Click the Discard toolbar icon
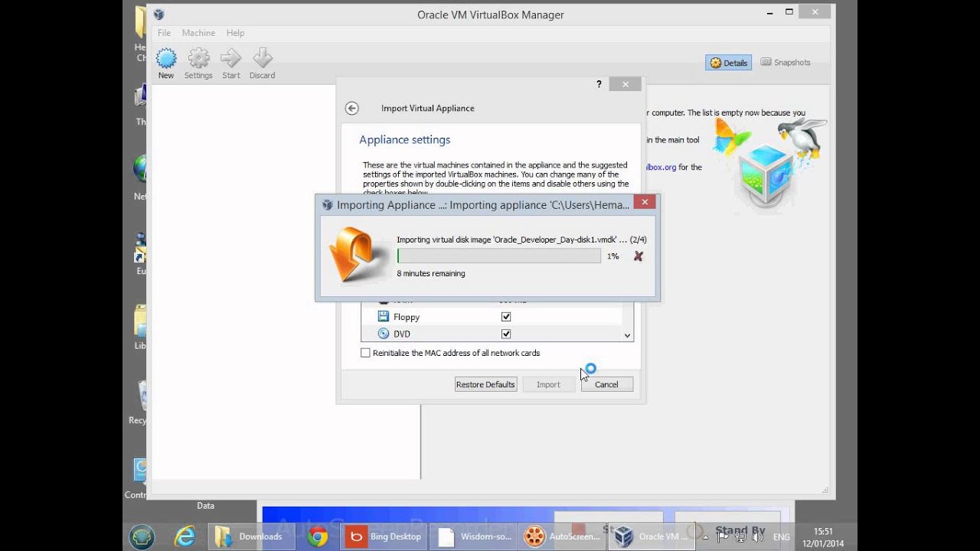Screen dimensions: 980x551 262,64
